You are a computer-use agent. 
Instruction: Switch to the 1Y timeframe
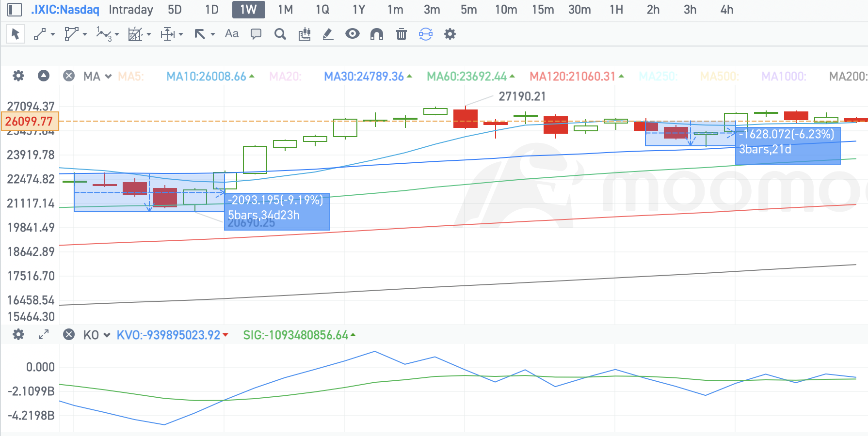coord(359,10)
